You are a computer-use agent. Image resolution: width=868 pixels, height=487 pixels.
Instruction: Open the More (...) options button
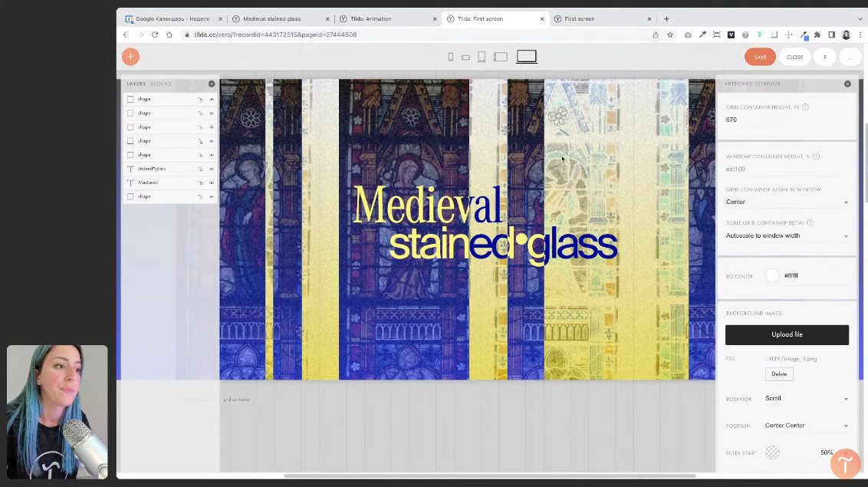[850, 57]
